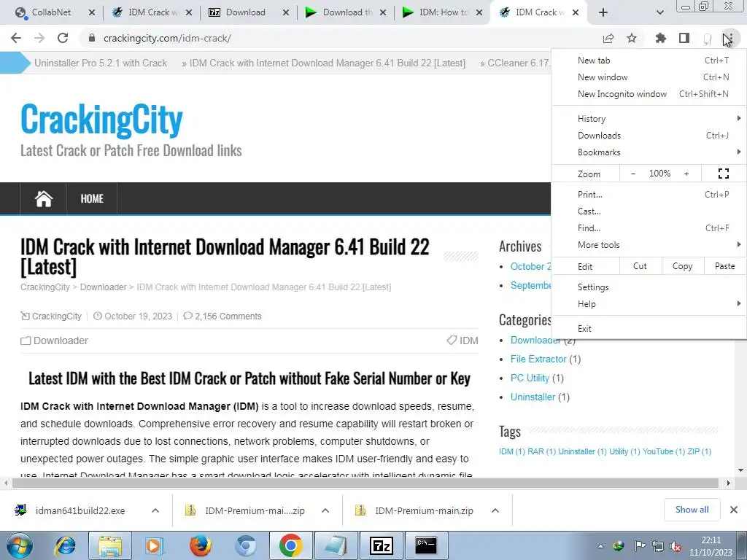
Task: Click the CrackingCity site logo
Action: pos(101,119)
